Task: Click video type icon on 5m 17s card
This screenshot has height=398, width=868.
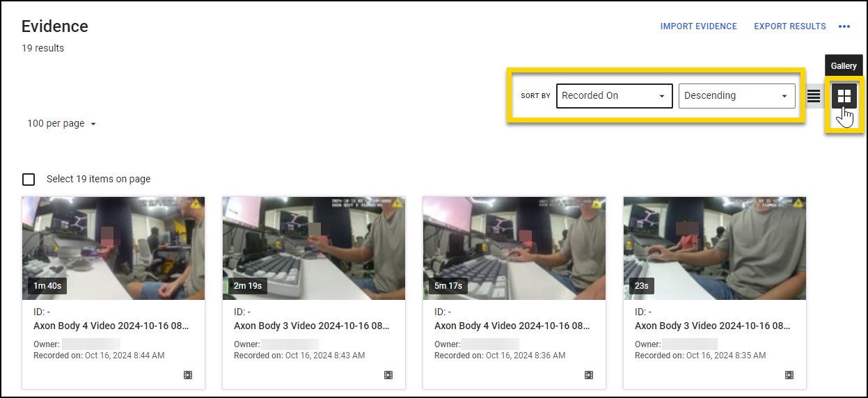Action: (589, 375)
